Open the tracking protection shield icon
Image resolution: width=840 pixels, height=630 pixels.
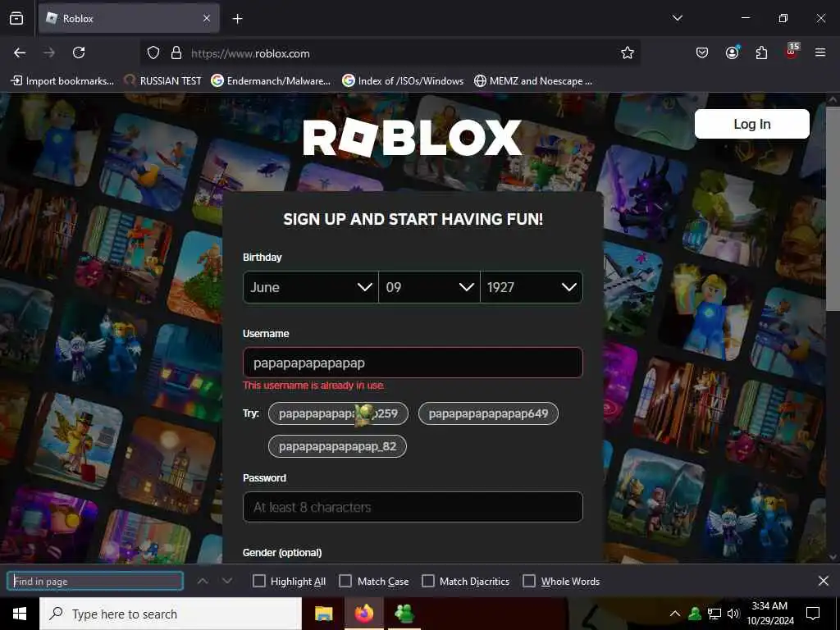(x=153, y=53)
